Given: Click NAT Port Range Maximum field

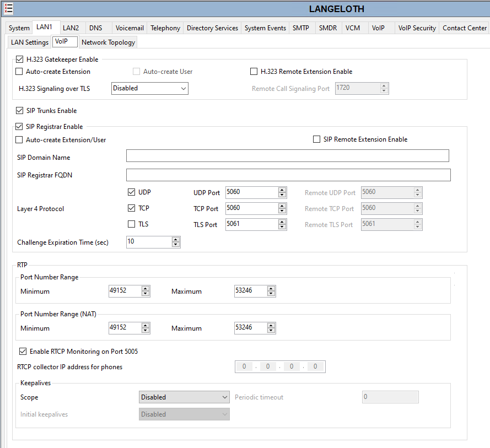Looking at the screenshot, I should coord(251,328).
